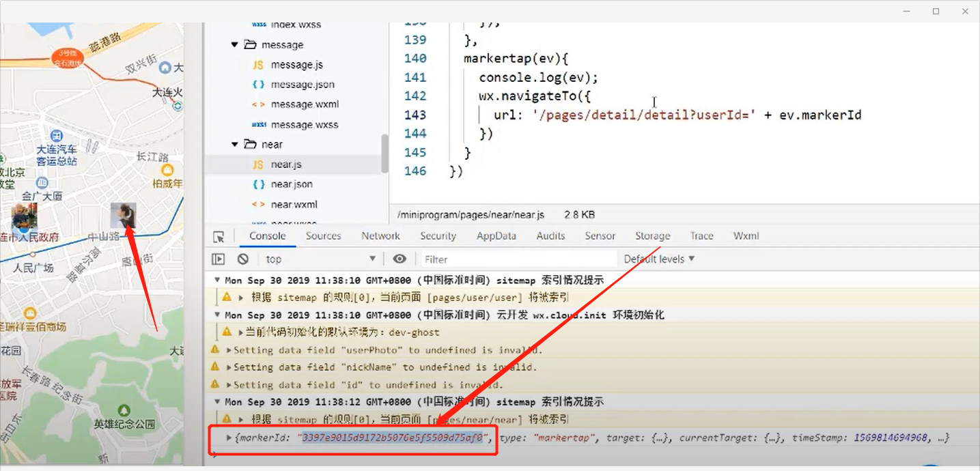
Task: Expand the pages/user/user sitemap warning
Action: pos(241,298)
